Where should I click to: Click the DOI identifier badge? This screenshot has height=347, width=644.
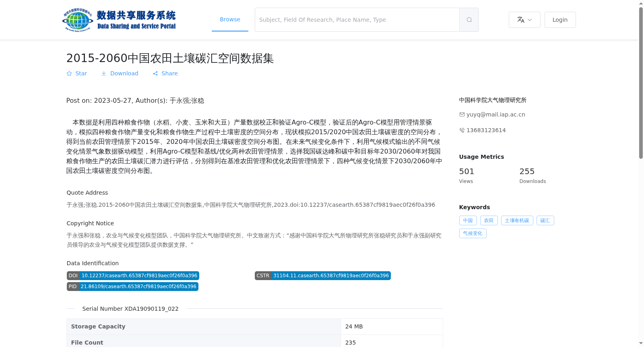[133, 276]
